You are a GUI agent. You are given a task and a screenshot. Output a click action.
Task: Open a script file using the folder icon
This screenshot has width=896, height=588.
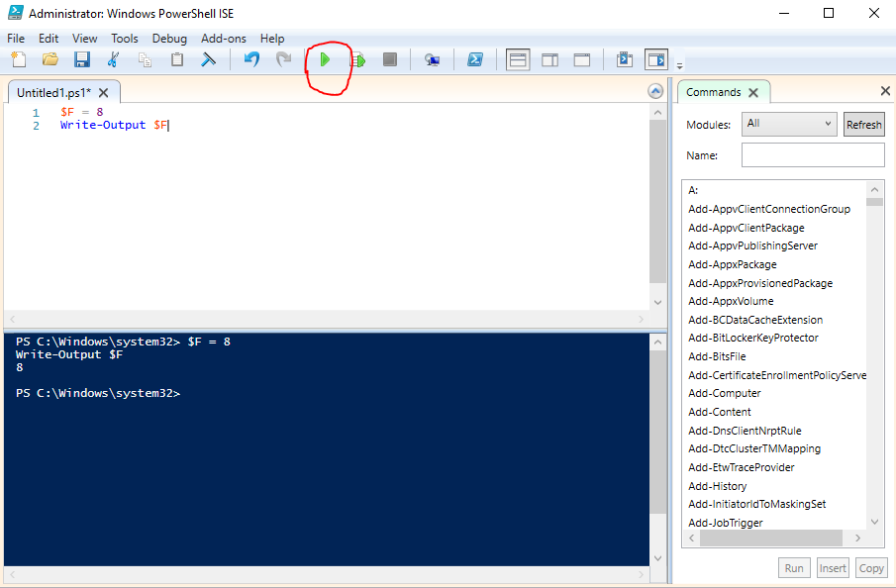[x=50, y=59]
